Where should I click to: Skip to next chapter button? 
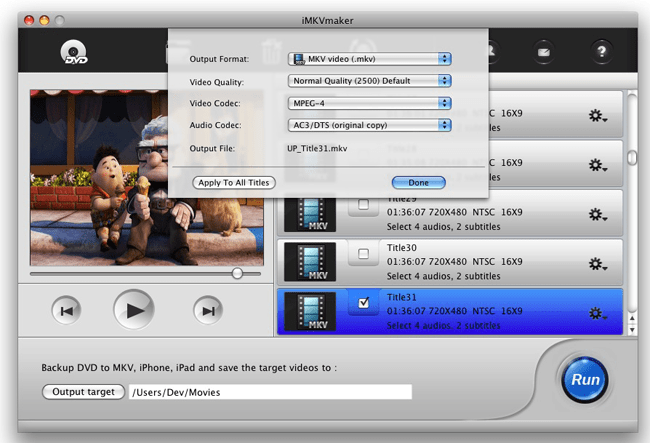pyautogui.click(x=208, y=310)
